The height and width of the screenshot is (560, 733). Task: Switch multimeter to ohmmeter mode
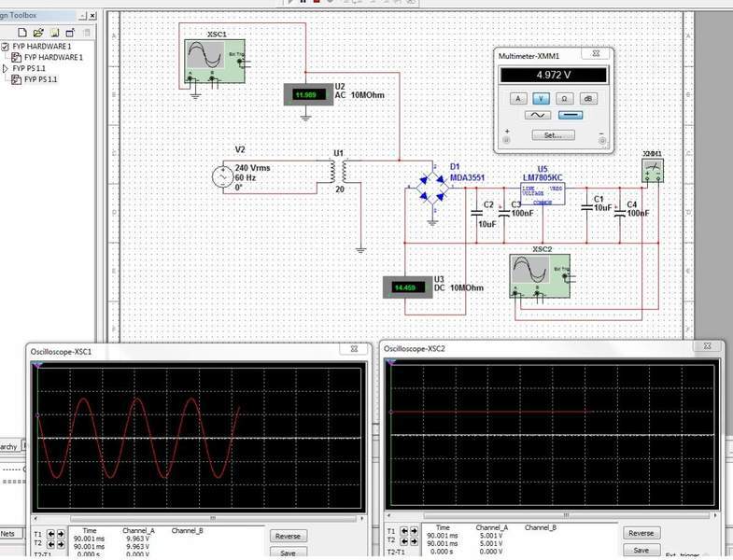click(x=564, y=98)
